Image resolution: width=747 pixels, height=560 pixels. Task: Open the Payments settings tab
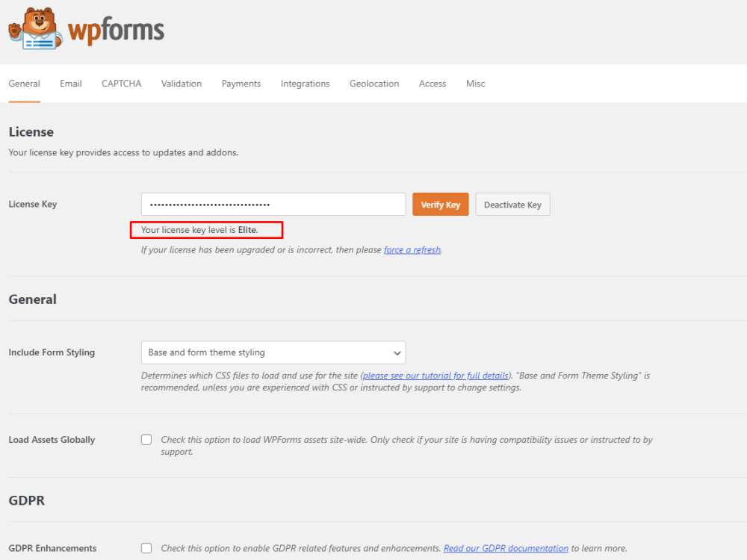pos(241,84)
